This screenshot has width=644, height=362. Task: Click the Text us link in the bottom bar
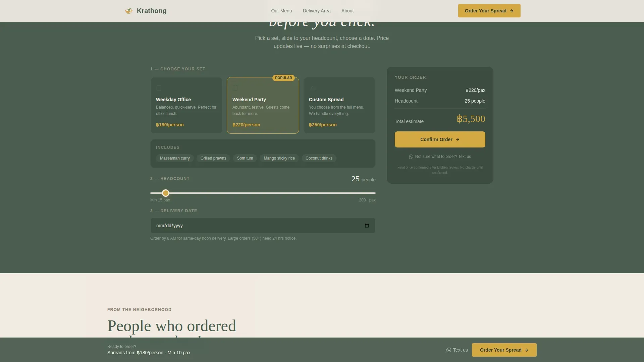[457, 350]
